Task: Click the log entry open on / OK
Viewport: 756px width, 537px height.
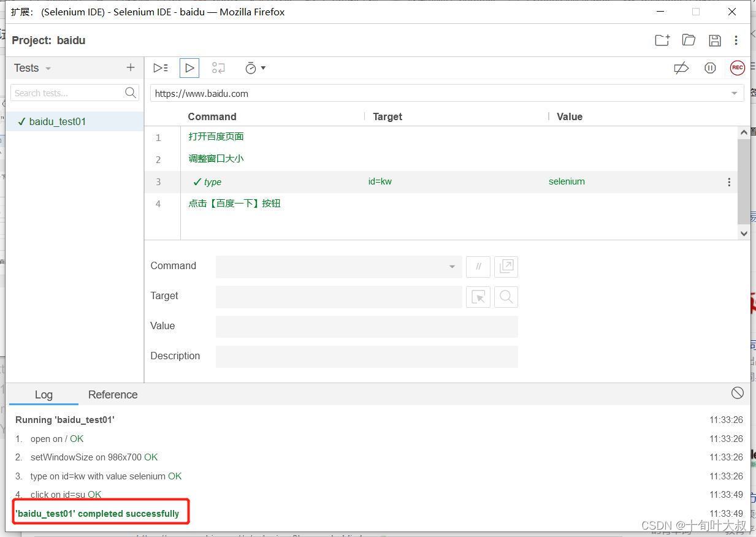Action: click(57, 439)
